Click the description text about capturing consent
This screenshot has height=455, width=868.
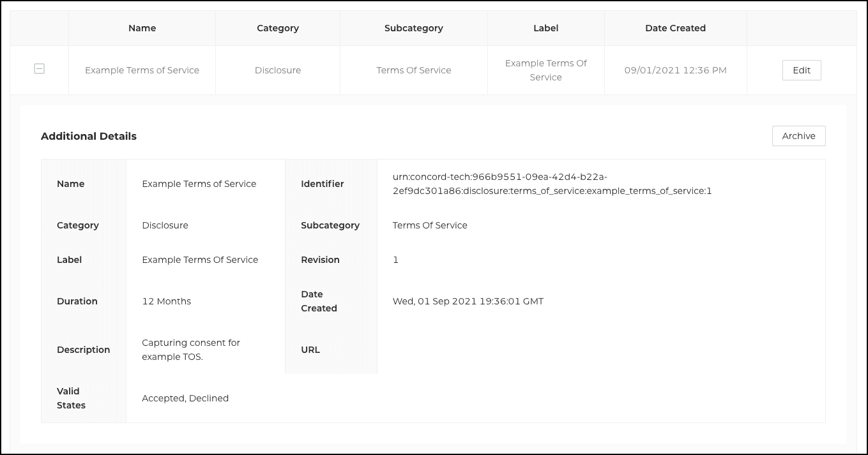click(191, 350)
